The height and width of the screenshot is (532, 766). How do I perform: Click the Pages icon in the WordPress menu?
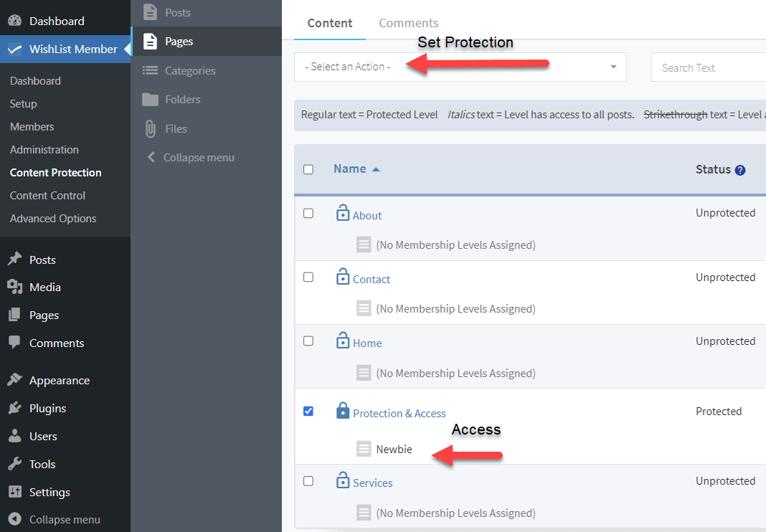tap(14, 315)
